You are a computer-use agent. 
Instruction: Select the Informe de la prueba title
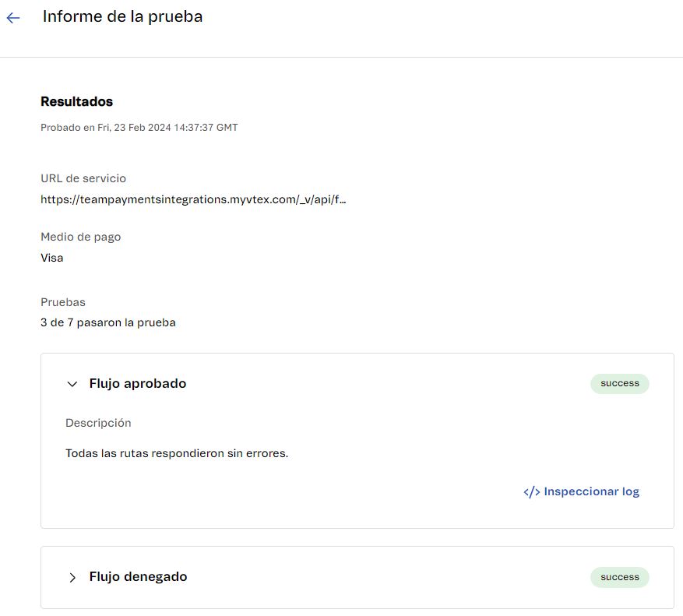click(121, 16)
